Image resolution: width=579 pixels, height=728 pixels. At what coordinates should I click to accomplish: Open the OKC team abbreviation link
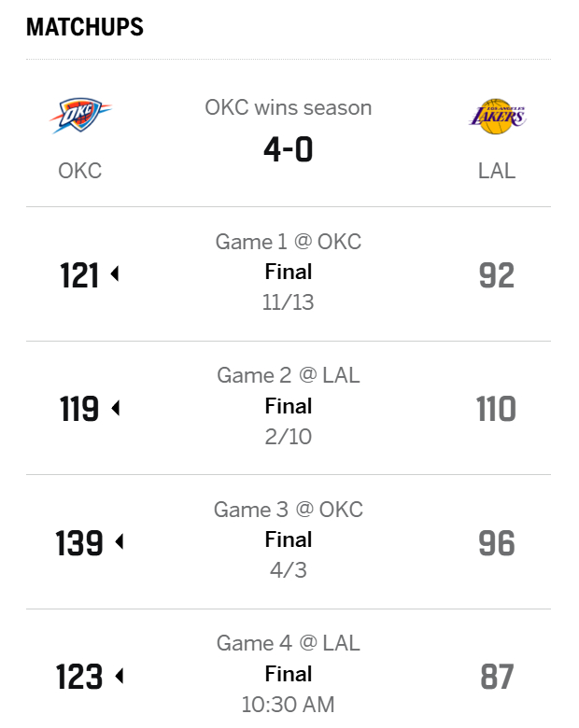pos(79,171)
